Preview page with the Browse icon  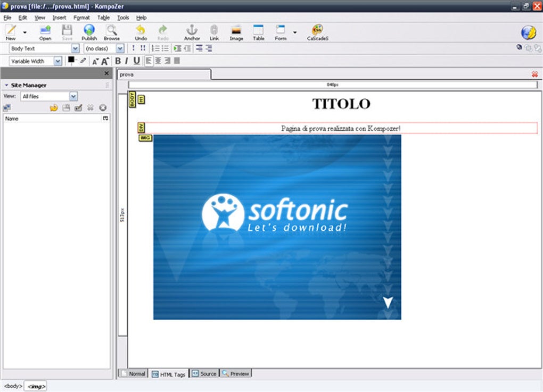(x=111, y=32)
